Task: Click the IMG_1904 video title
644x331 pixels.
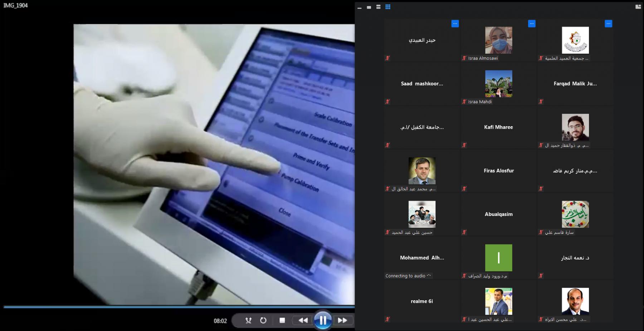Action: pos(16,5)
